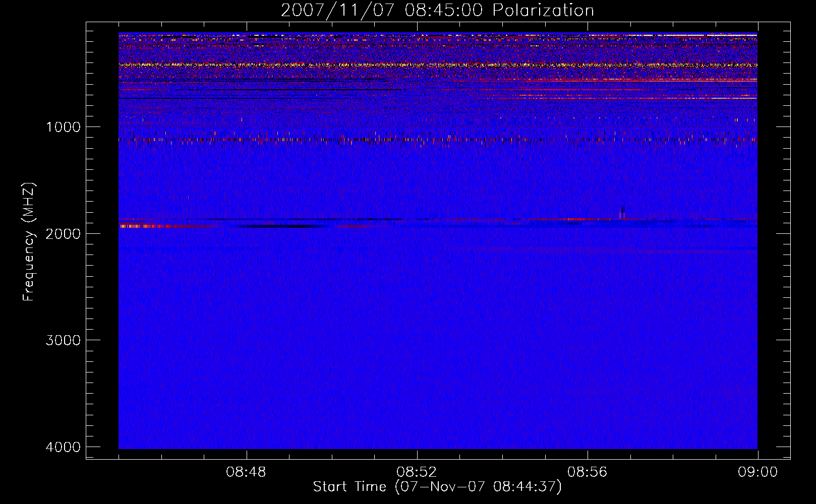The height and width of the screenshot is (504, 816).
Task: Click the 08:56 time tick label
Action: coord(588,472)
